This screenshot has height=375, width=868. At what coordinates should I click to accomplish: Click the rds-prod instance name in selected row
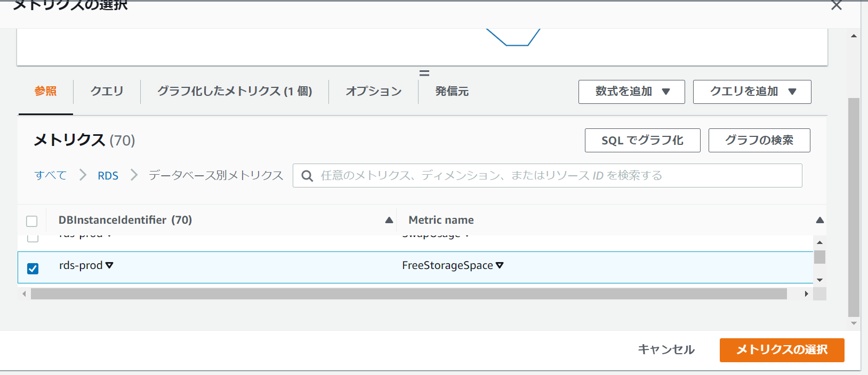click(81, 265)
